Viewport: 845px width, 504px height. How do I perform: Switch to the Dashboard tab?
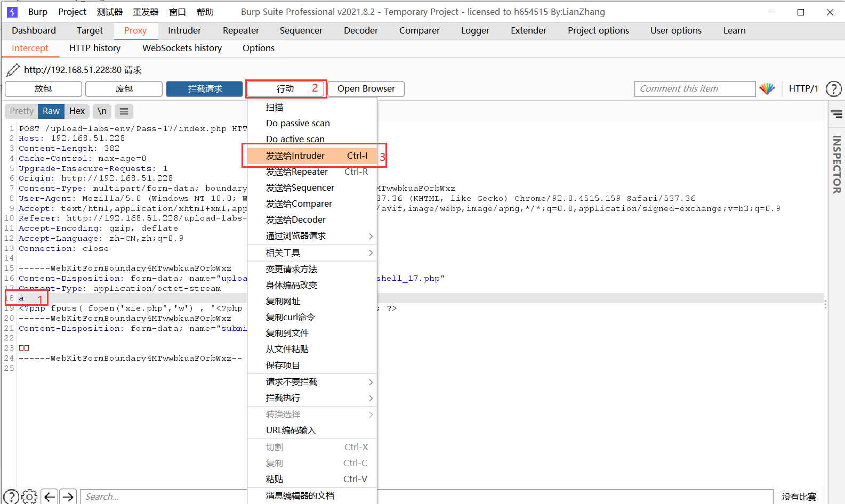(34, 30)
